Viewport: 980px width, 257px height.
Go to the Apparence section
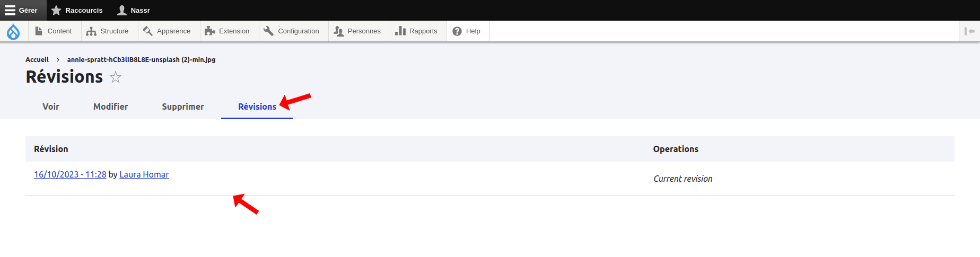point(167,31)
